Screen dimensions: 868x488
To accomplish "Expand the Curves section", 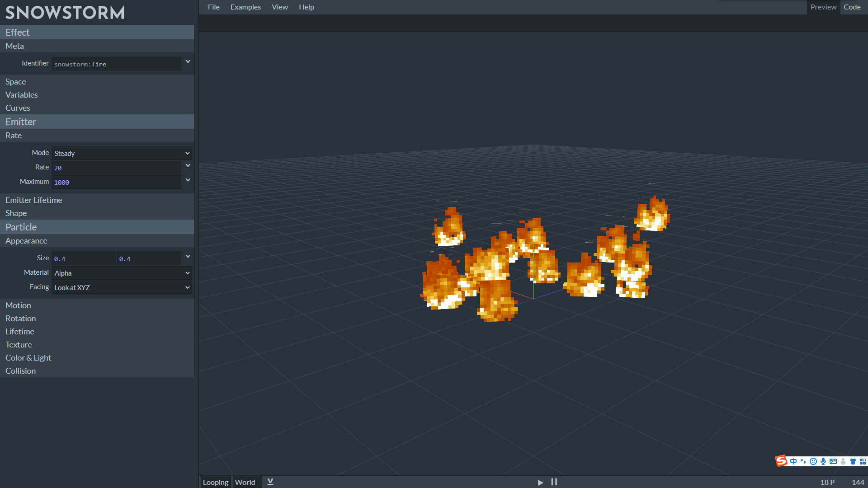I will click(x=97, y=108).
